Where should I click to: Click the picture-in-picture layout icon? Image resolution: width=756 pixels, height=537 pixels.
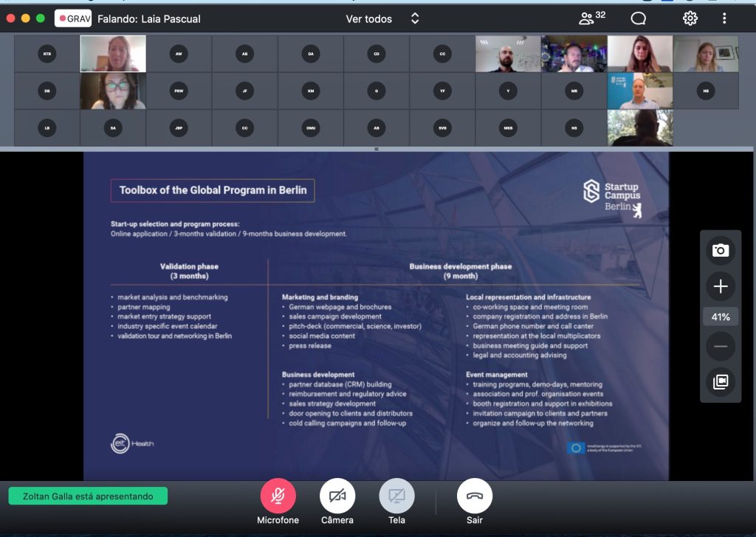tap(720, 381)
